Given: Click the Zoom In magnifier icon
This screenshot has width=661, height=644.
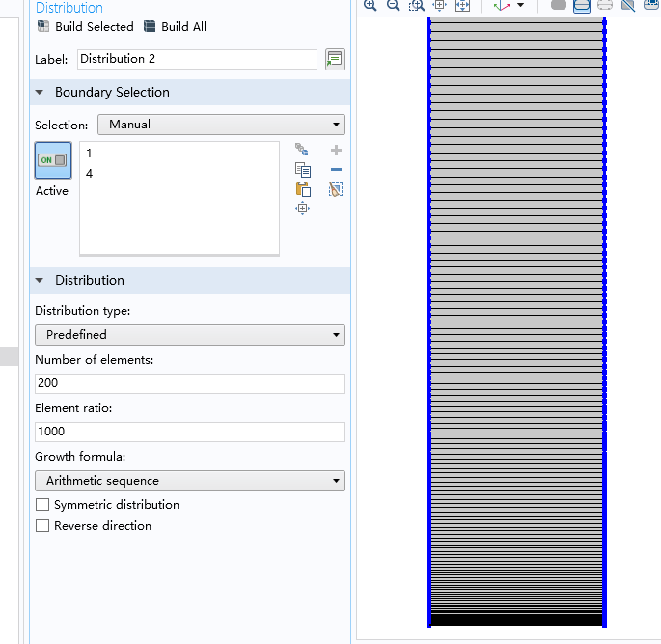Looking at the screenshot, I should pyautogui.click(x=371, y=5).
